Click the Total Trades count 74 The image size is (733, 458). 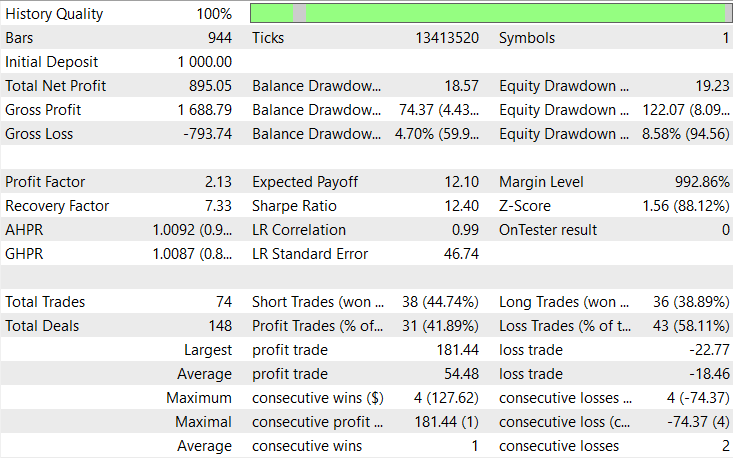click(223, 302)
